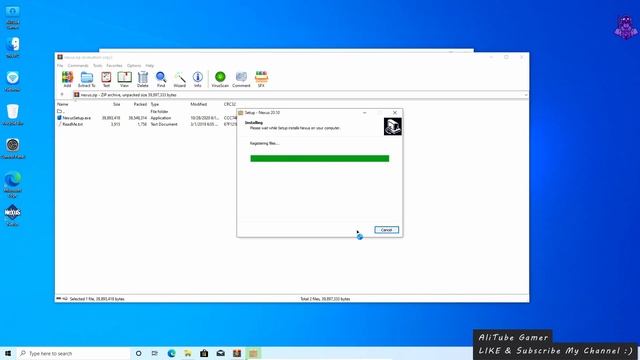Sort files by the Type column
Screen dimensions: 640x360
155,104
